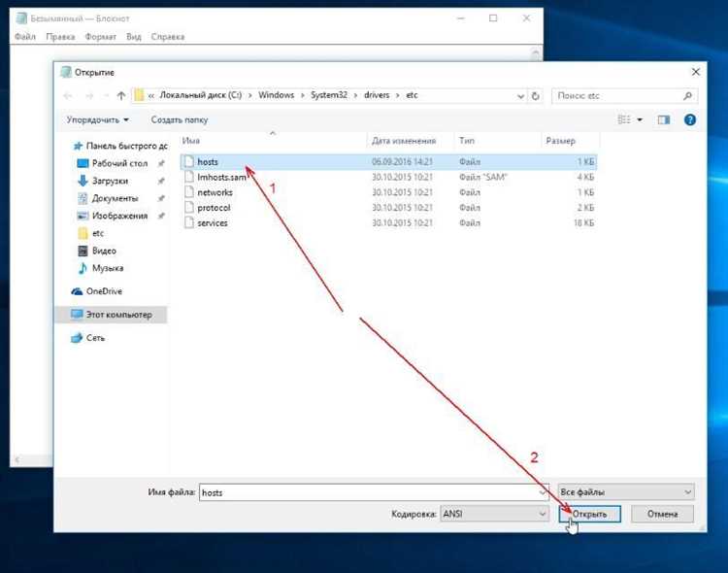728x573 pixels.
Task: Click the Создать папку button
Action: coord(180,119)
